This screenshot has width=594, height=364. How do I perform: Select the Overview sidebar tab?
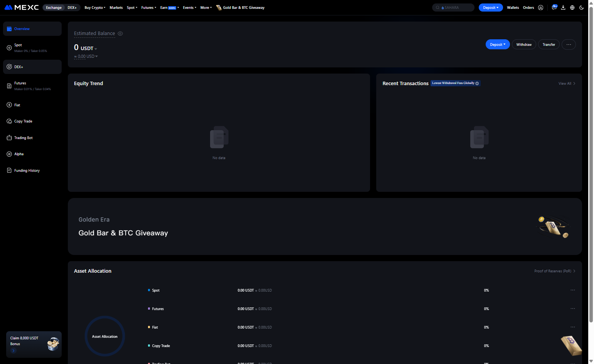click(x=32, y=29)
